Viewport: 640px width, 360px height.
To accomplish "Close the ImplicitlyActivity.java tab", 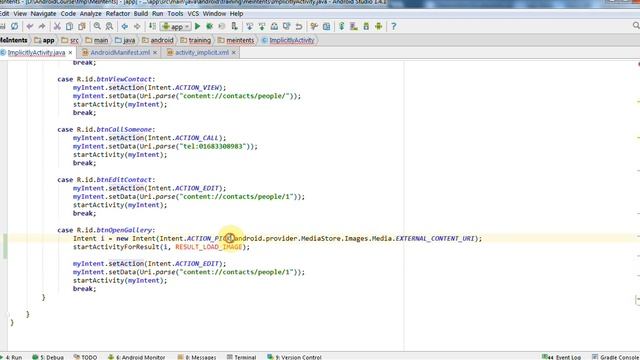I will (70, 53).
